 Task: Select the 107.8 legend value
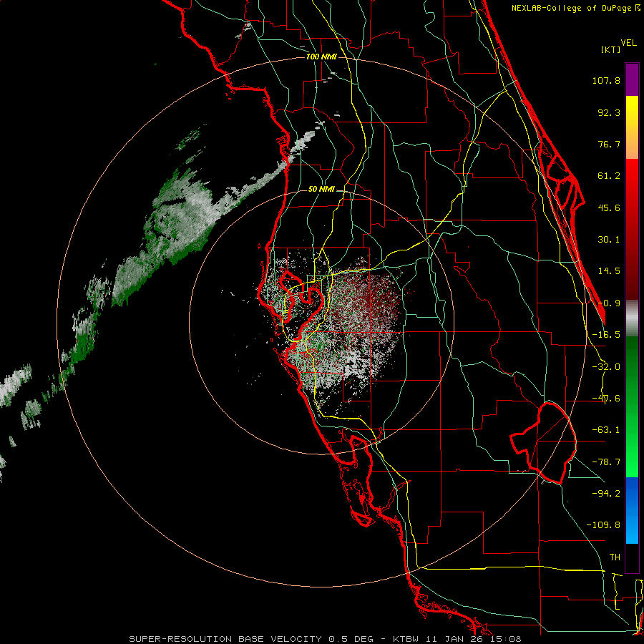[606, 80]
